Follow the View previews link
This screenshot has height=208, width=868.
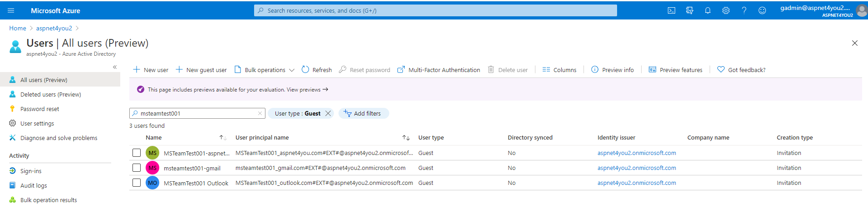pyautogui.click(x=307, y=90)
